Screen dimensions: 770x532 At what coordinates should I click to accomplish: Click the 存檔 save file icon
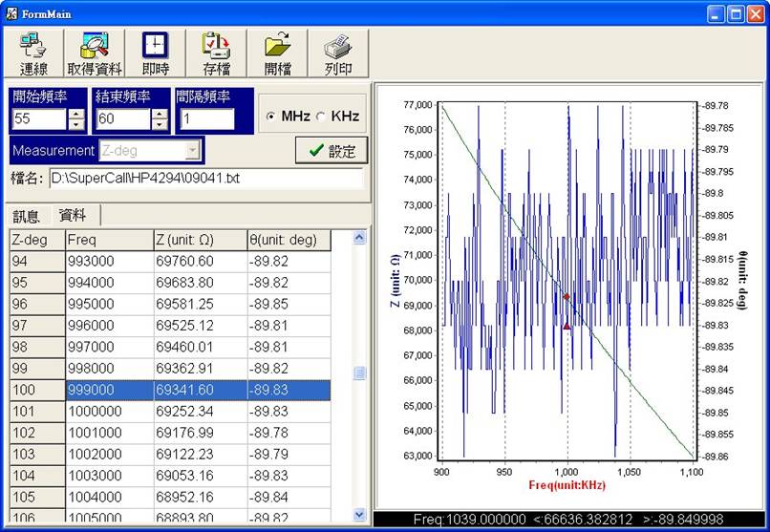click(216, 53)
